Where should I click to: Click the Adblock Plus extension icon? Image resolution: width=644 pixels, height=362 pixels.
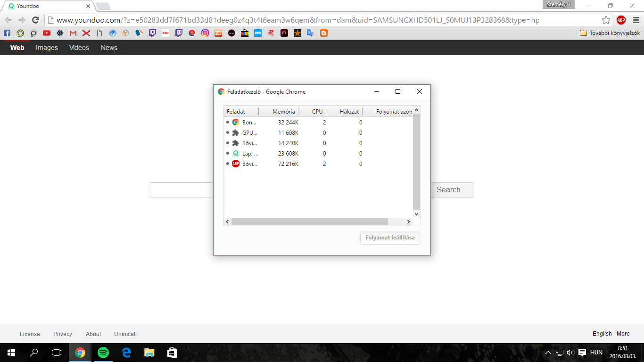click(621, 20)
